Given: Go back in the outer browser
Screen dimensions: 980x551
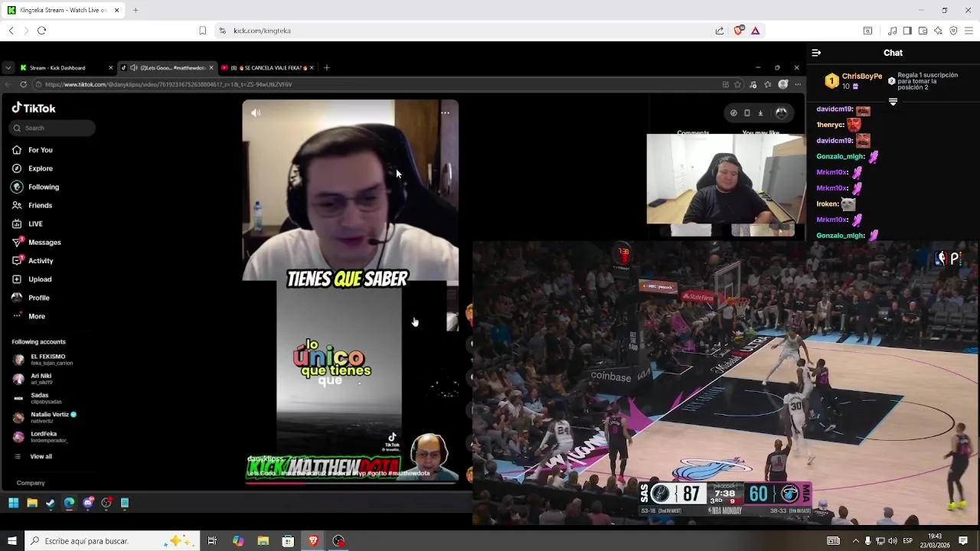Looking at the screenshot, I should click(11, 31).
